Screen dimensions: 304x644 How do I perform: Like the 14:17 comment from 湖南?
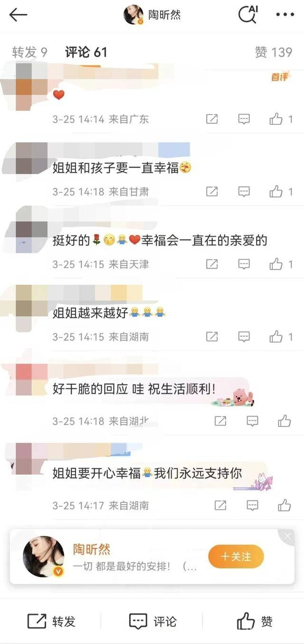pyautogui.click(x=285, y=505)
